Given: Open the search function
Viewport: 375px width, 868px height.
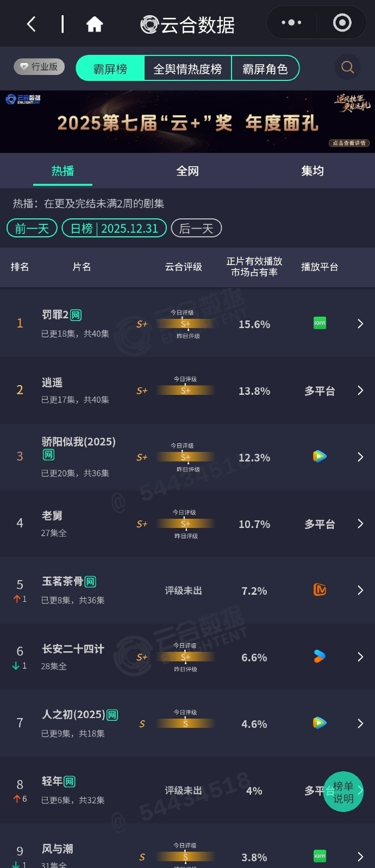Looking at the screenshot, I should 347,67.
